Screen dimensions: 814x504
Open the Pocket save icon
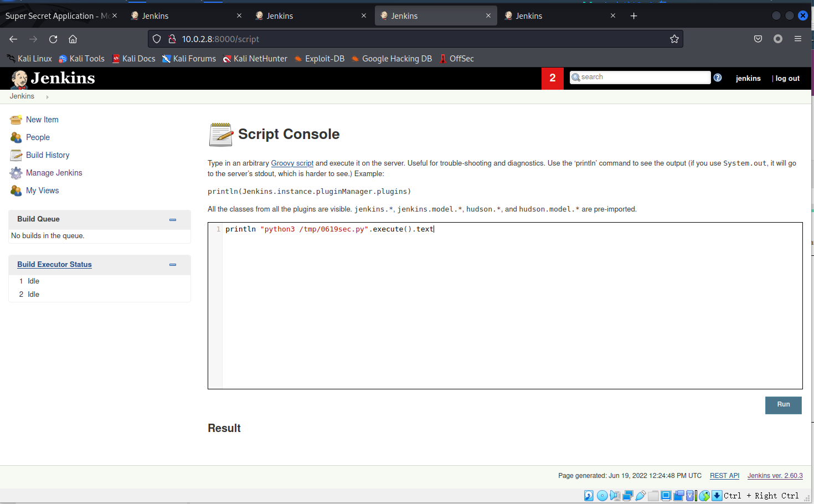click(x=758, y=39)
